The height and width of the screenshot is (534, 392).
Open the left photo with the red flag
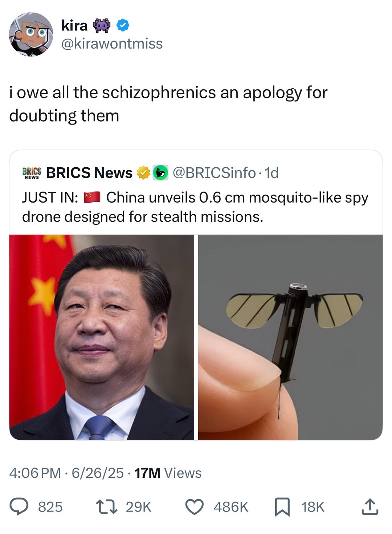click(x=102, y=337)
